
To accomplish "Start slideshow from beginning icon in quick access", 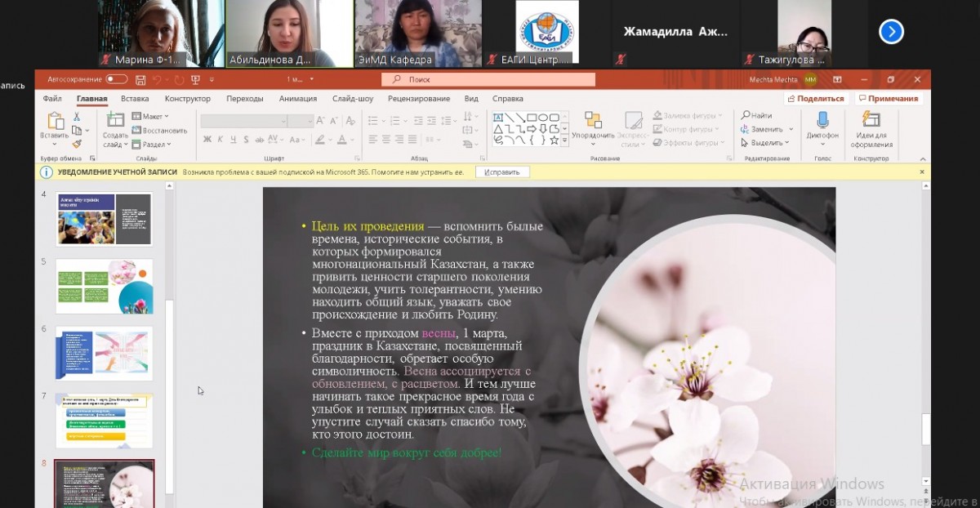I will click(195, 80).
